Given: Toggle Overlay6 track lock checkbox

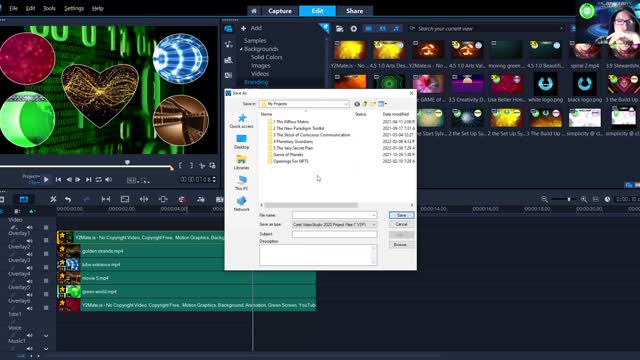Looking at the screenshot, I should coord(46,308).
